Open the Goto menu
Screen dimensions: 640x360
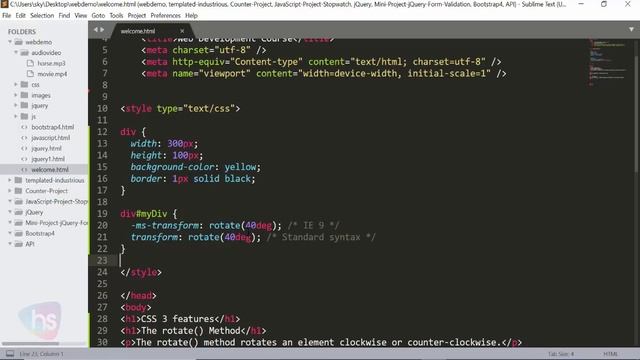pyautogui.click(x=98, y=16)
